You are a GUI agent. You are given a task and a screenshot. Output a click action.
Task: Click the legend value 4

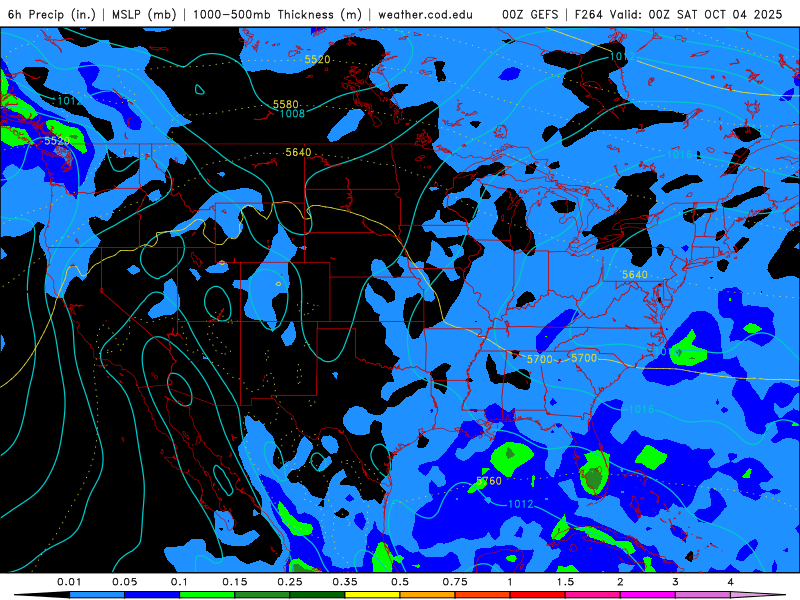pyautogui.click(x=731, y=582)
